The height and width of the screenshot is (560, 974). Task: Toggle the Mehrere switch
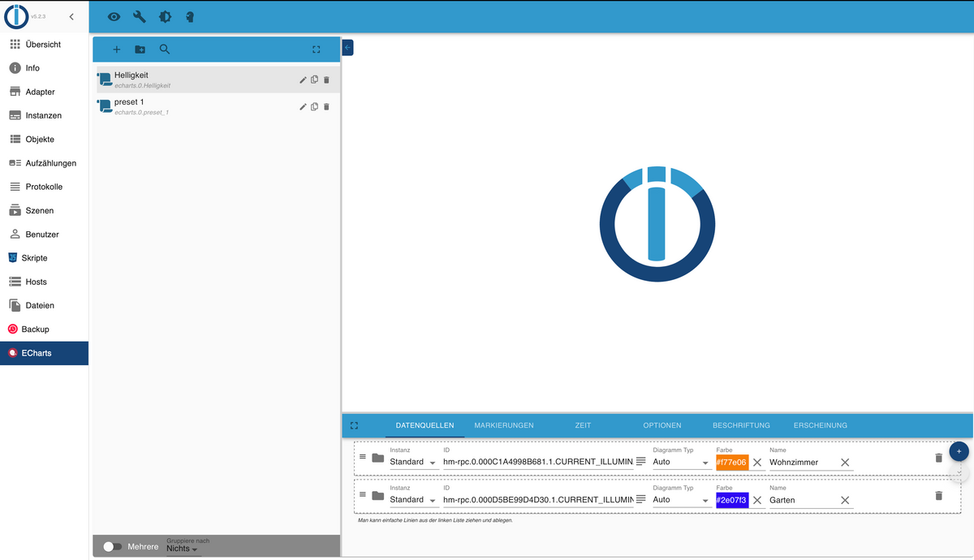click(112, 547)
